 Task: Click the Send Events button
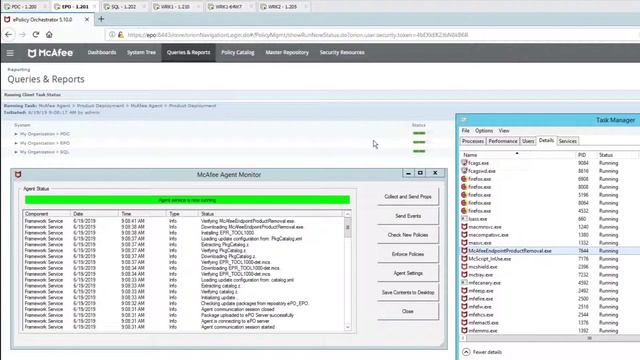tap(408, 216)
